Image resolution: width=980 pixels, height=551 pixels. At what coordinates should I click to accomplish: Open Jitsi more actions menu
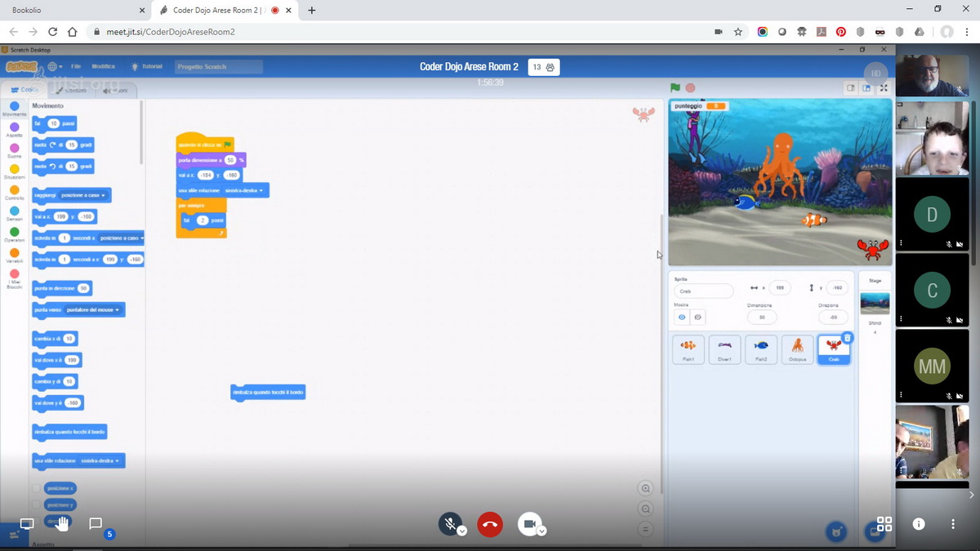(953, 524)
